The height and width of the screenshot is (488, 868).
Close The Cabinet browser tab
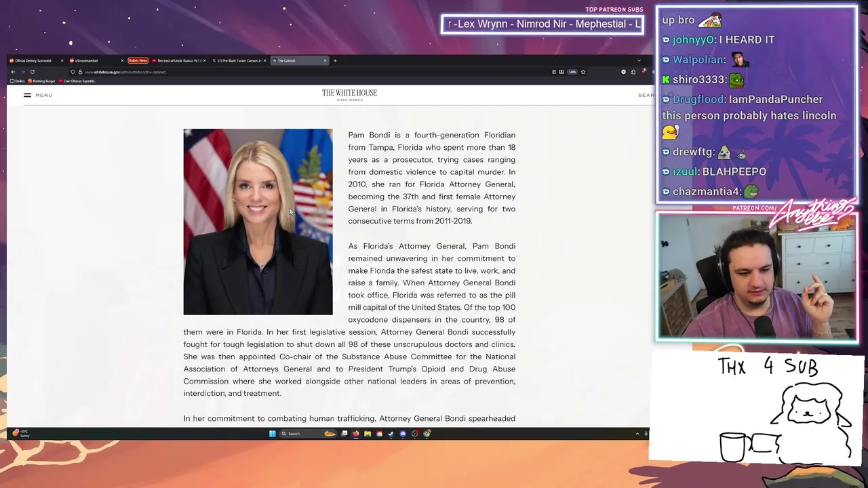[325, 60]
